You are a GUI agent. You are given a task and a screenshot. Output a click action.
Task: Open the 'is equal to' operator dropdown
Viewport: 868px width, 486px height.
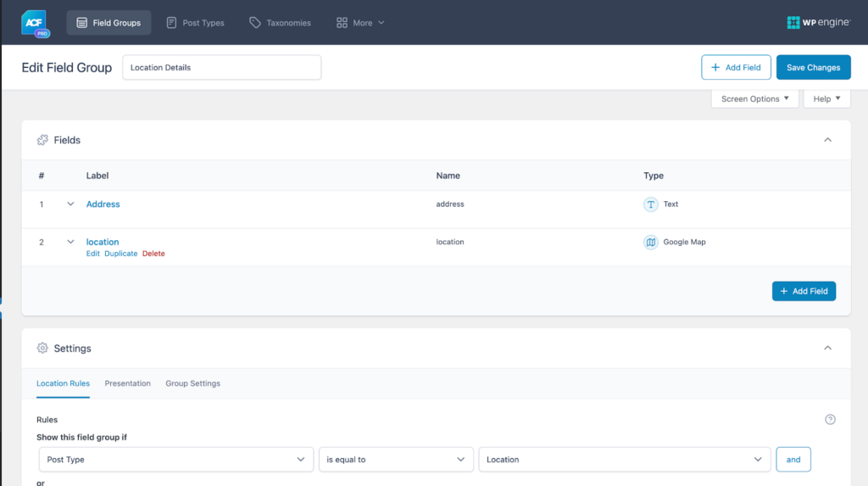396,460
